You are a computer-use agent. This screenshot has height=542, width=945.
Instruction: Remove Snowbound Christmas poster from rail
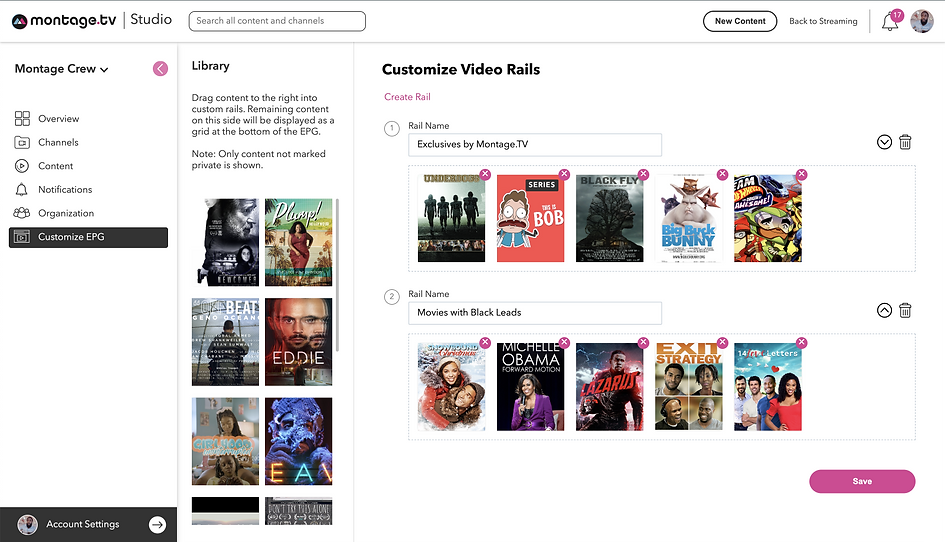(485, 342)
